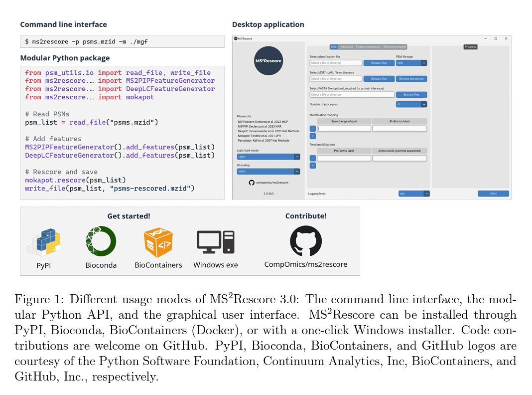Focus the FASTA file path field

pyautogui.click(x=352, y=95)
